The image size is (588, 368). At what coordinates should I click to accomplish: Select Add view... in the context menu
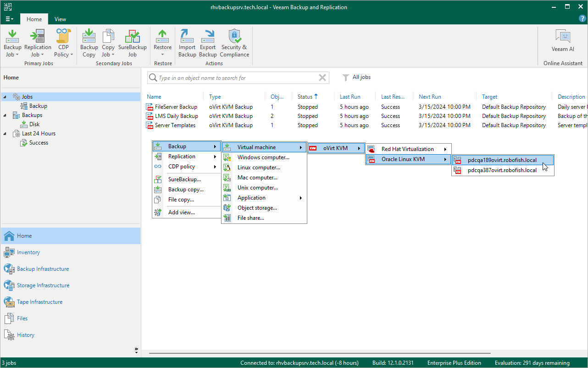point(187,212)
